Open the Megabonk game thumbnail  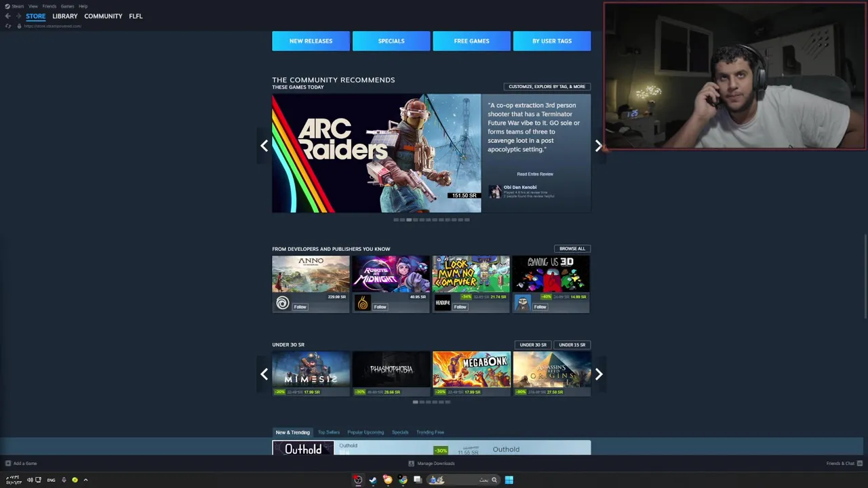(471, 369)
